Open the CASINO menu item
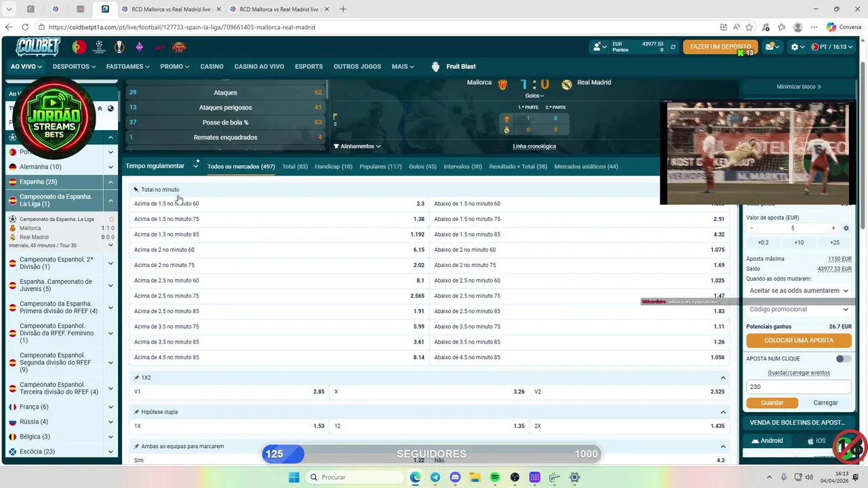The image size is (868, 488). coord(212,66)
